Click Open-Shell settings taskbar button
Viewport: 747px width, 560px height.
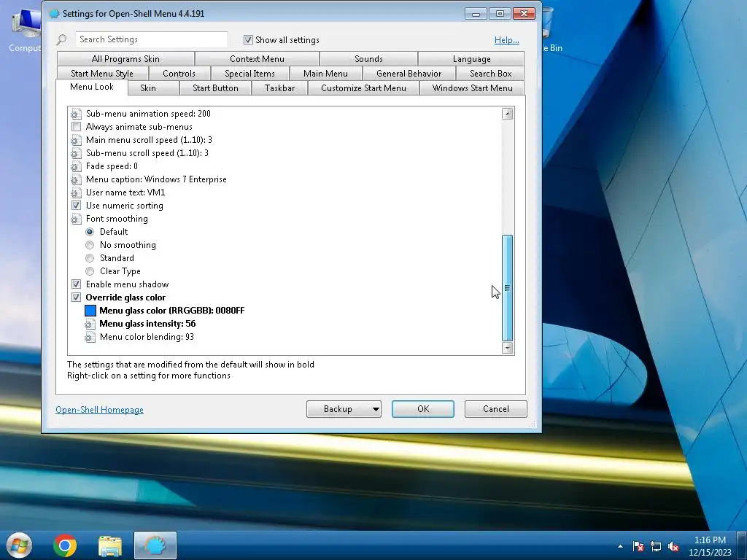(155, 545)
